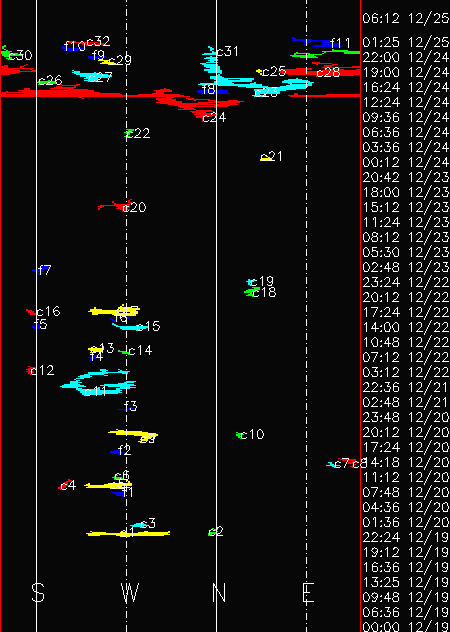Select the c24 red feature label
Viewport: 450px width, 632px height.
[x=214, y=118]
